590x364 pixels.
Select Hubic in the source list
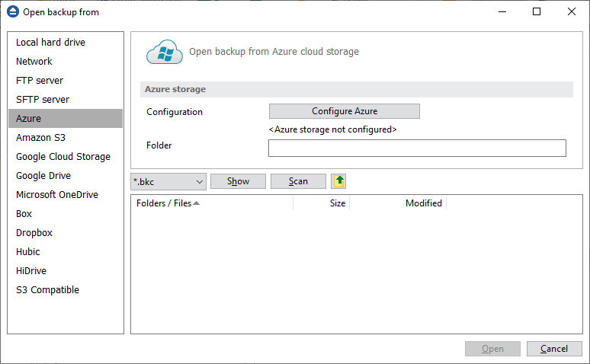click(66, 252)
